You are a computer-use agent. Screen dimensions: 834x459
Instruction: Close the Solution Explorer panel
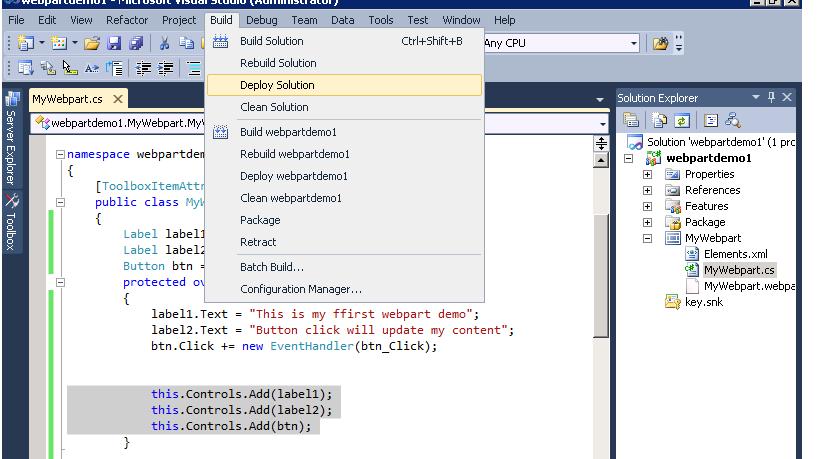(x=787, y=97)
